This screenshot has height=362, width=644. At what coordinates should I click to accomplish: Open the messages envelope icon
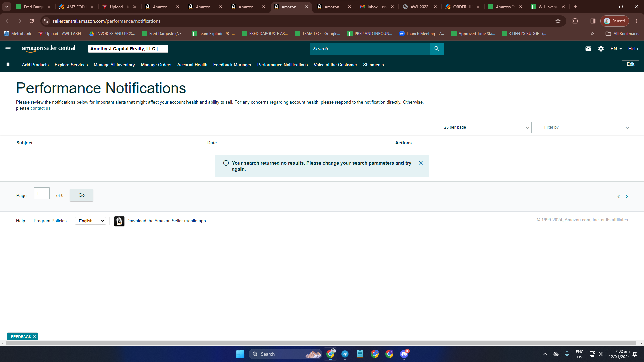coord(588,49)
